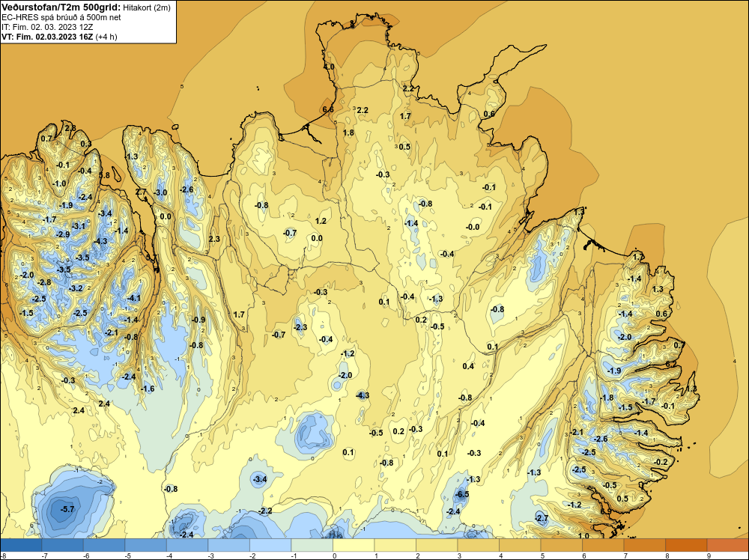Click the -3.0 temperature value

[160, 192]
